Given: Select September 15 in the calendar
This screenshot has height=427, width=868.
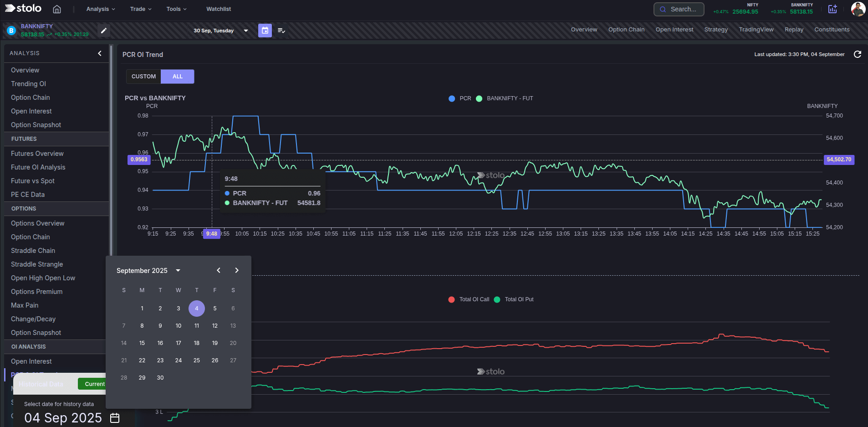Looking at the screenshot, I should 142,343.
